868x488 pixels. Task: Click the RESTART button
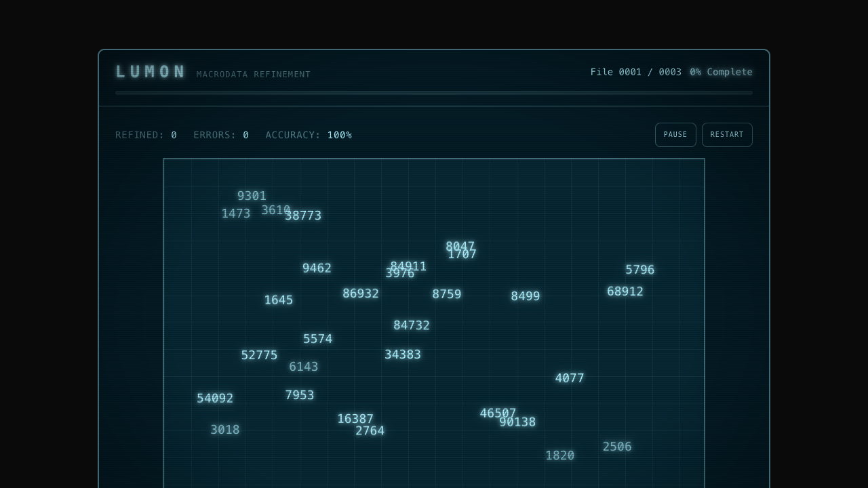[727, 135]
